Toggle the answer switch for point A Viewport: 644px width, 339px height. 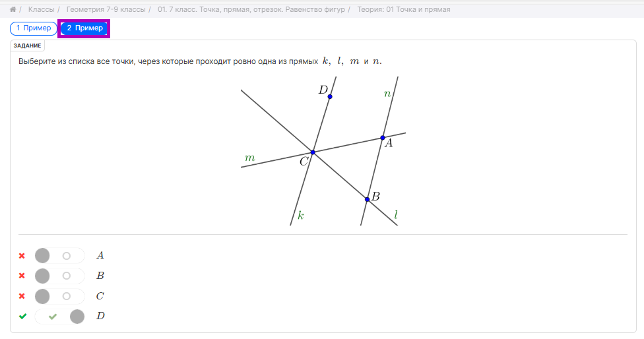point(59,256)
